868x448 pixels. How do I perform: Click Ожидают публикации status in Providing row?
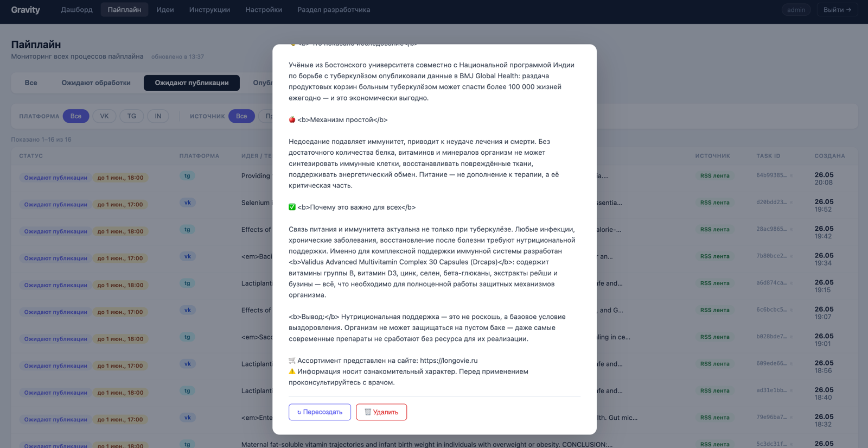coord(55,178)
